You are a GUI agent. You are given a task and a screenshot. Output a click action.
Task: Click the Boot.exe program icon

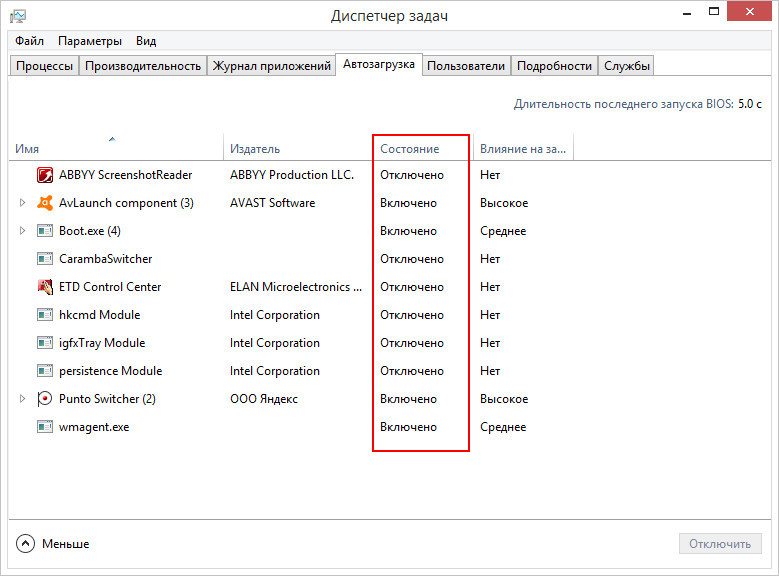(45, 231)
